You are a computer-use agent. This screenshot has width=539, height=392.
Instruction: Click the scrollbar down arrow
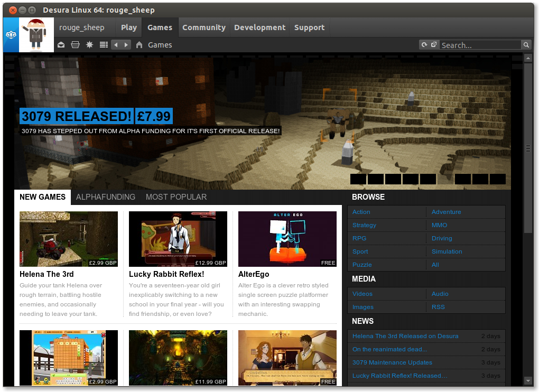(x=528, y=381)
